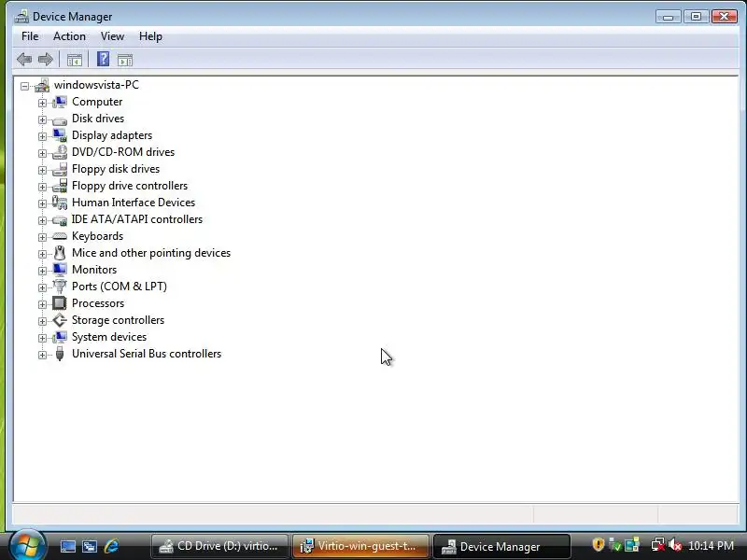The height and width of the screenshot is (560, 747).
Task: Open the View menu
Action: pyautogui.click(x=112, y=36)
